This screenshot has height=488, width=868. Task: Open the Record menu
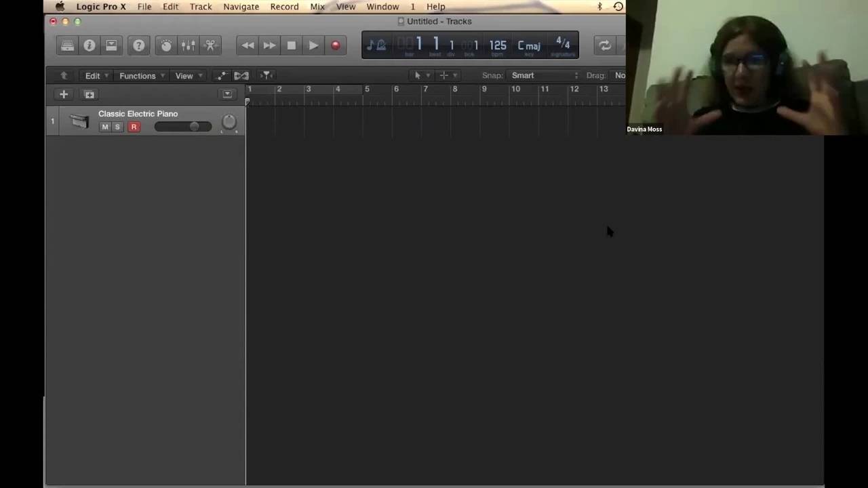(x=284, y=7)
